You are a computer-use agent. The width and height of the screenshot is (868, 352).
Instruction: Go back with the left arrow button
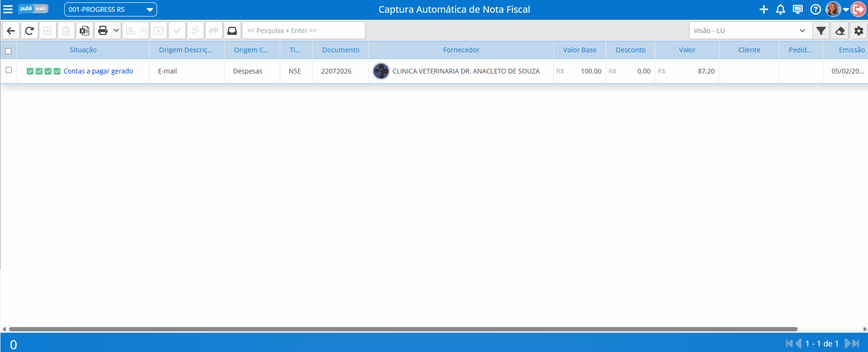[11, 31]
